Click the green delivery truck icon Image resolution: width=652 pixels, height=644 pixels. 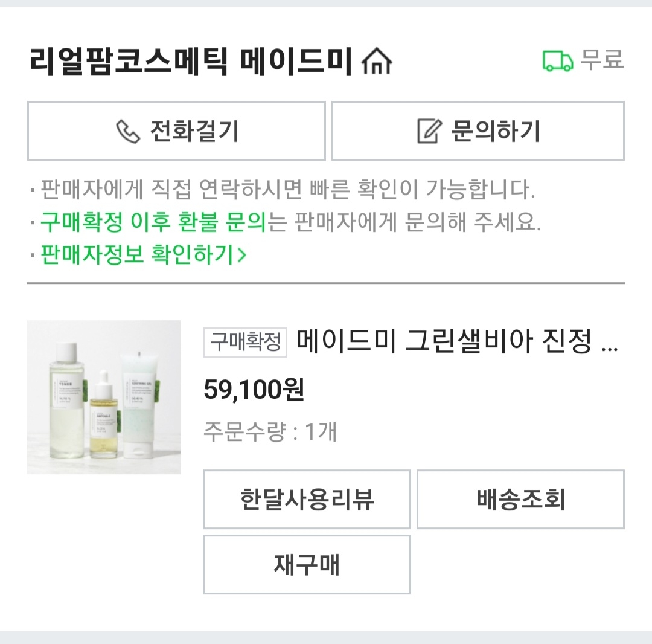(558, 61)
